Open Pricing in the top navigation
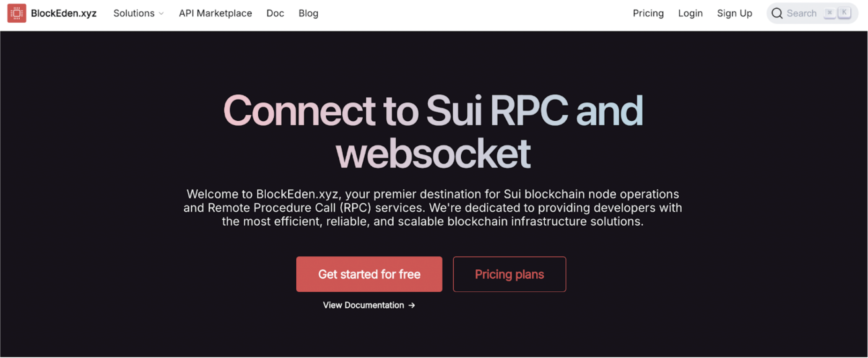Viewport: 868px width, 358px height. click(648, 13)
